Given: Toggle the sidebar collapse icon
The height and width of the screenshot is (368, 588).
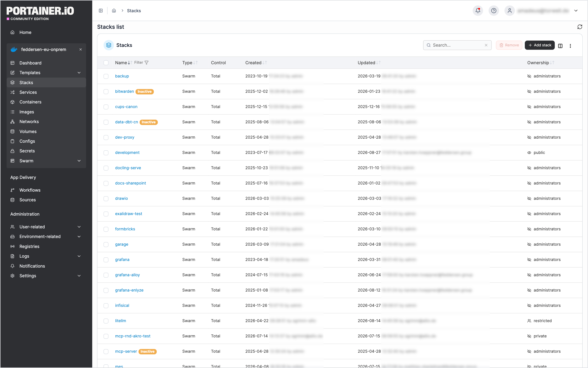Looking at the screenshot, I should 101,11.
